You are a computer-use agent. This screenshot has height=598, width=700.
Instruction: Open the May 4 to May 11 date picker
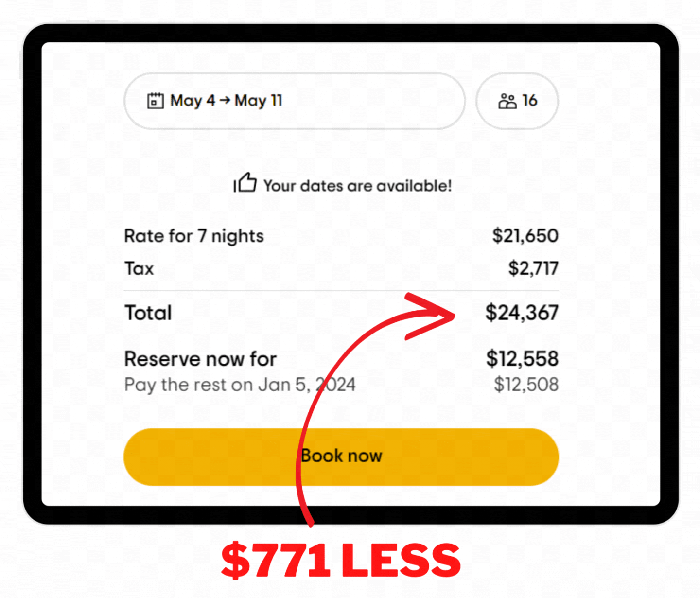click(x=294, y=101)
